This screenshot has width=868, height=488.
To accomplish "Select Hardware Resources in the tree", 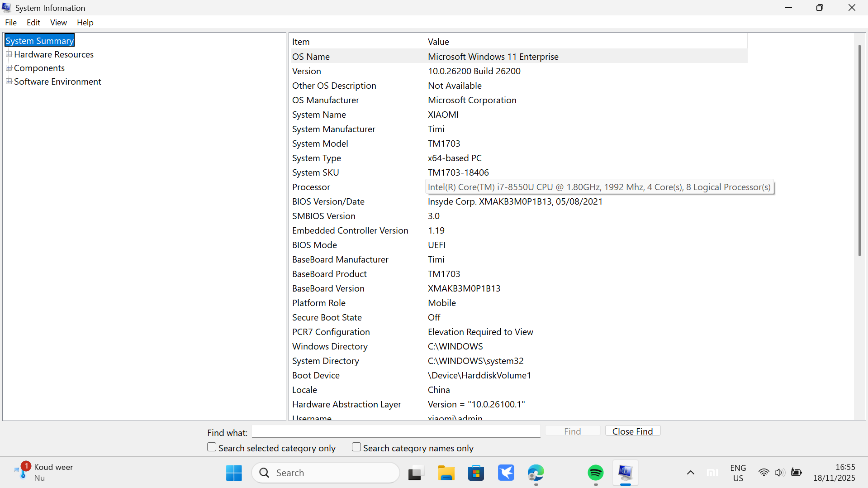I will [54, 54].
